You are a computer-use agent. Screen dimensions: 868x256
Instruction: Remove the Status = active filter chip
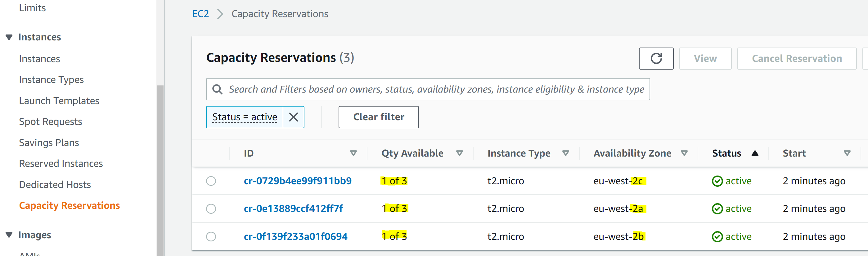pyautogui.click(x=293, y=117)
